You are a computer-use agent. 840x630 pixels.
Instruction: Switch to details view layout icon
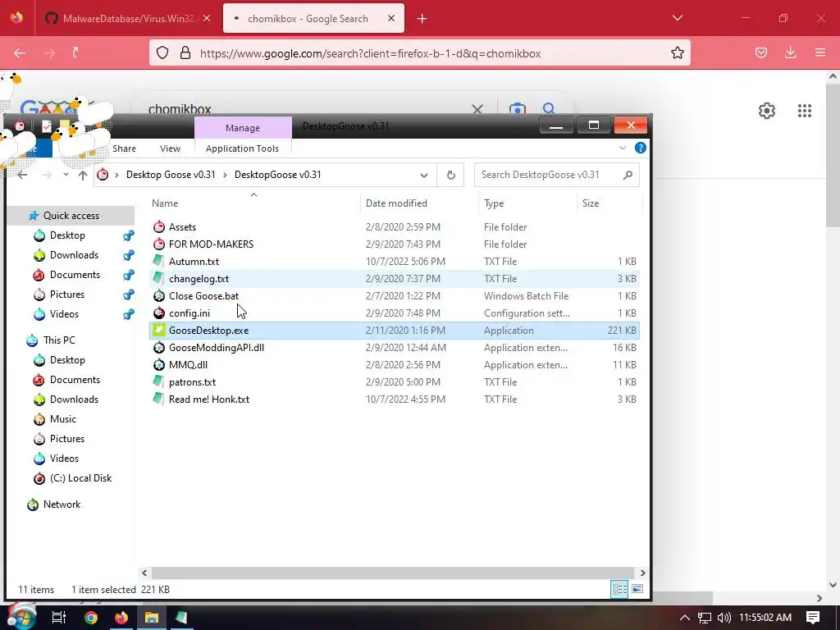point(620,589)
